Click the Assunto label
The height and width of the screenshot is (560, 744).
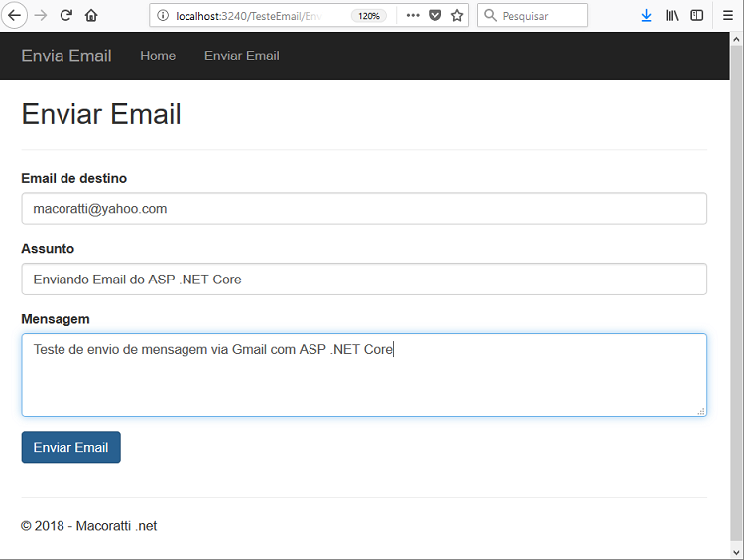[48, 249]
